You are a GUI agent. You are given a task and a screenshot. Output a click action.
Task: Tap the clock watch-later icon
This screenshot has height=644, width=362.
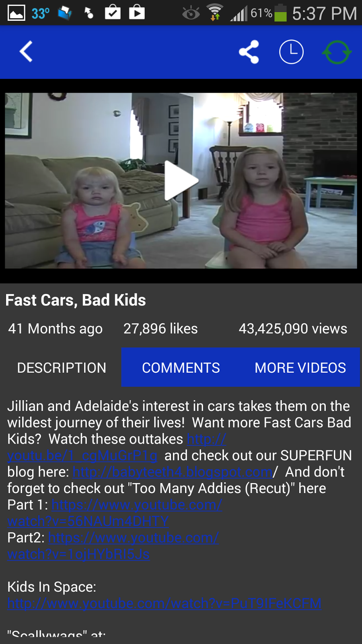coord(291,52)
